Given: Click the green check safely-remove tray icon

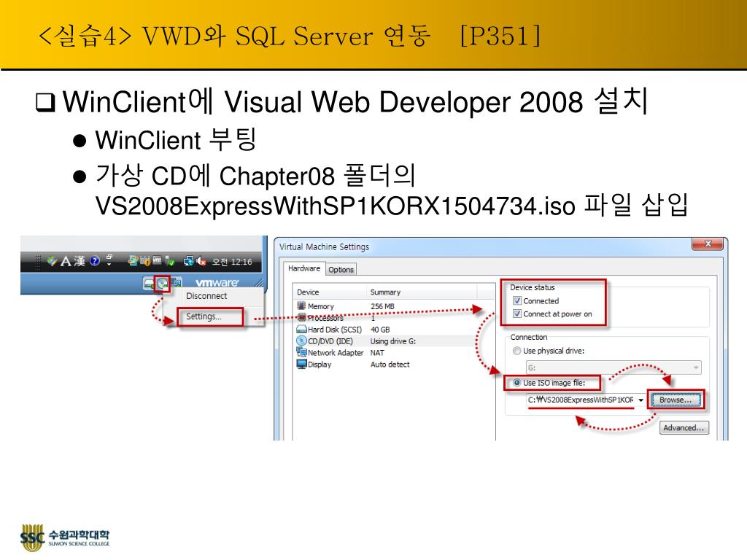Looking at the screenshot, I should point(170,262).
